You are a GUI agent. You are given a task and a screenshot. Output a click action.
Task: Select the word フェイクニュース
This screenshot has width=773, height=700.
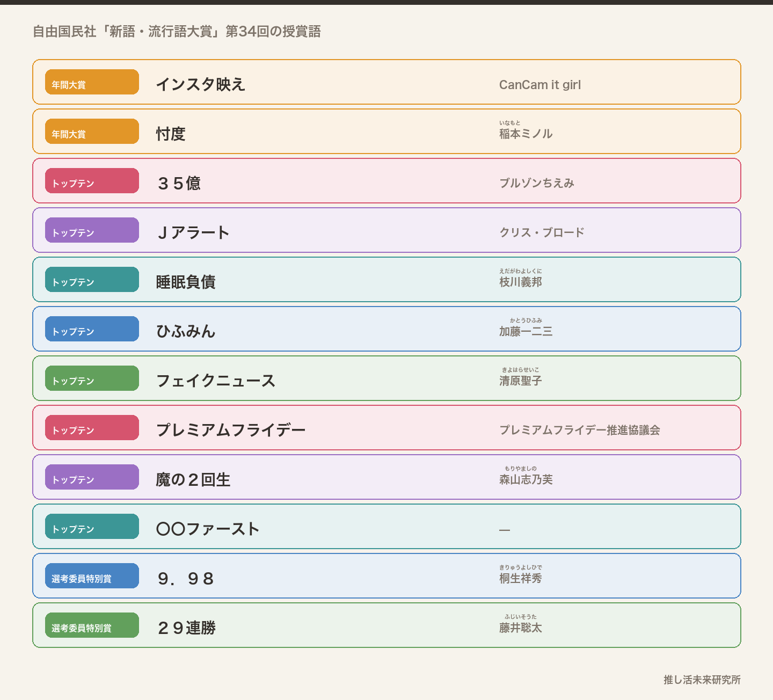[215, 381]
